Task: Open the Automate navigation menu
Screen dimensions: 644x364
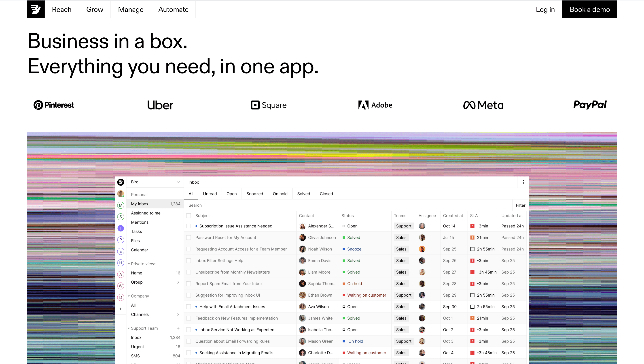Action: coord(173,9)
